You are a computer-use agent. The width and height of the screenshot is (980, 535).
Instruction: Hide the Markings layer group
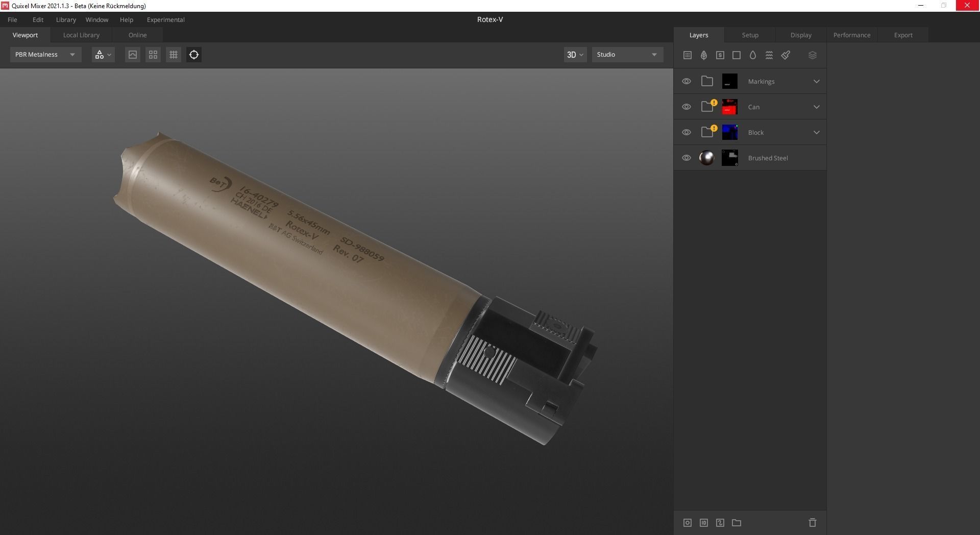(x=687, y=81)
